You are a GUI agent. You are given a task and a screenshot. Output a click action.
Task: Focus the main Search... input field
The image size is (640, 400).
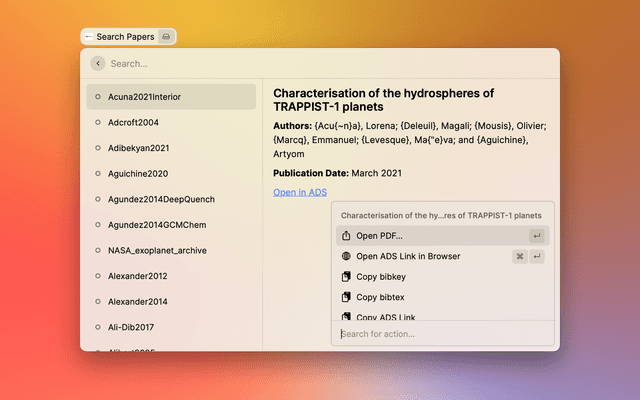pos(320,63)
